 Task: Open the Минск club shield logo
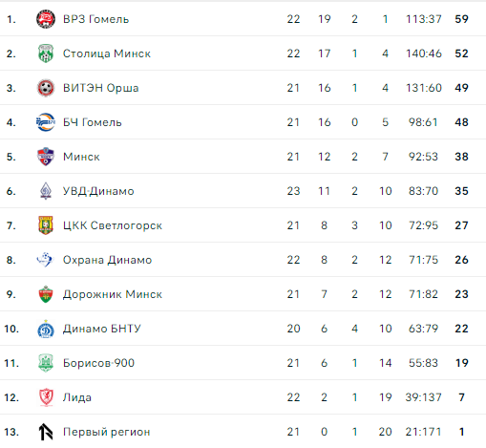tap(46, 157)
